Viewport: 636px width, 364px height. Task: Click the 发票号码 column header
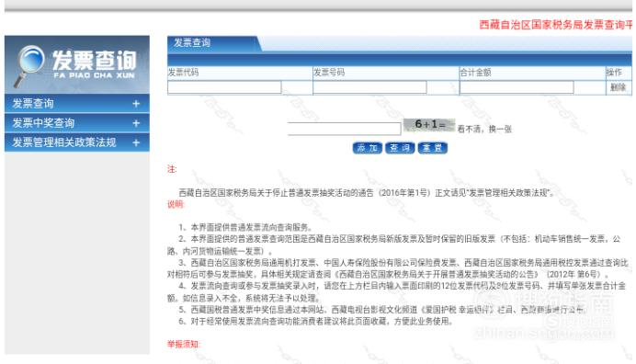coord(329,73)
